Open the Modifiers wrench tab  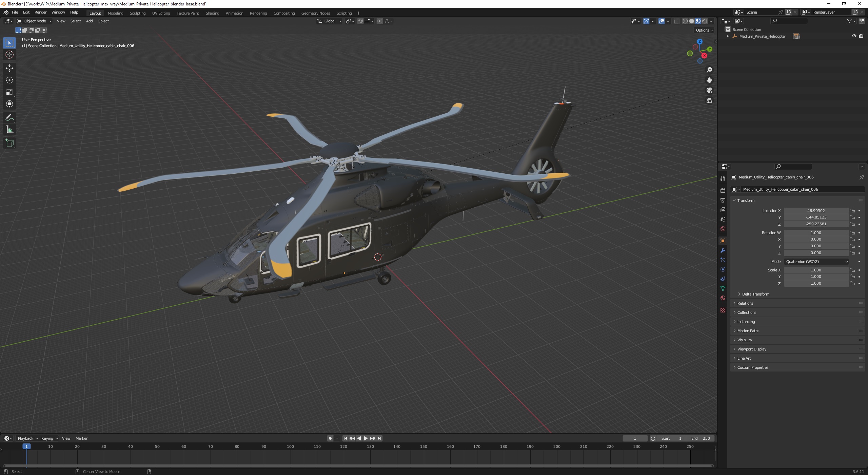coord(723,250)
